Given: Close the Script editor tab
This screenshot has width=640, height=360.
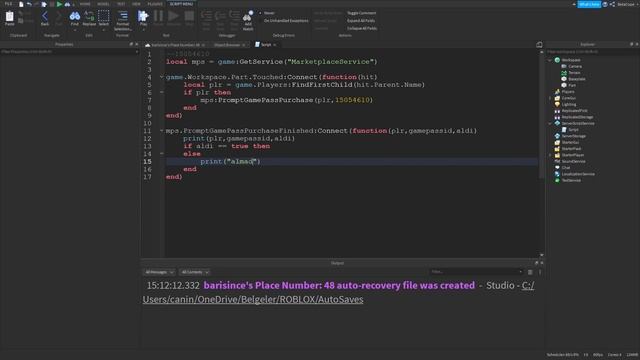Looking at the screenshot, I should [275, 45].
